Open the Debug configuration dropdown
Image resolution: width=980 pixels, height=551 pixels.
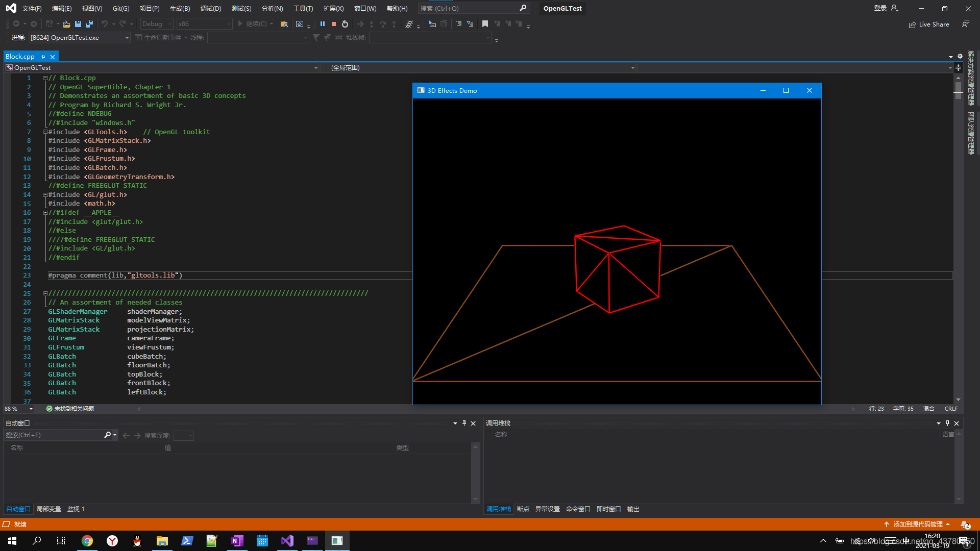157,24
